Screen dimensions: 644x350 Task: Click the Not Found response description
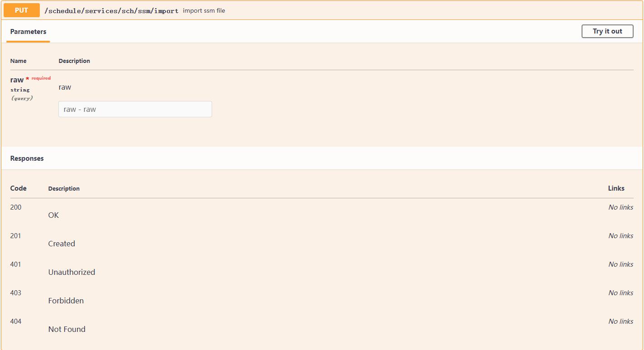(x=66, y=329)
